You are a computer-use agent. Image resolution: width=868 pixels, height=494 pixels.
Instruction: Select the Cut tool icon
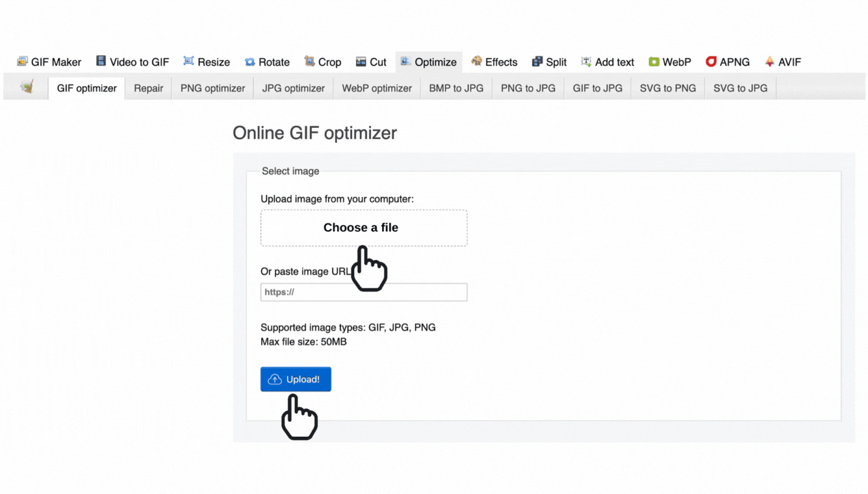361,62
